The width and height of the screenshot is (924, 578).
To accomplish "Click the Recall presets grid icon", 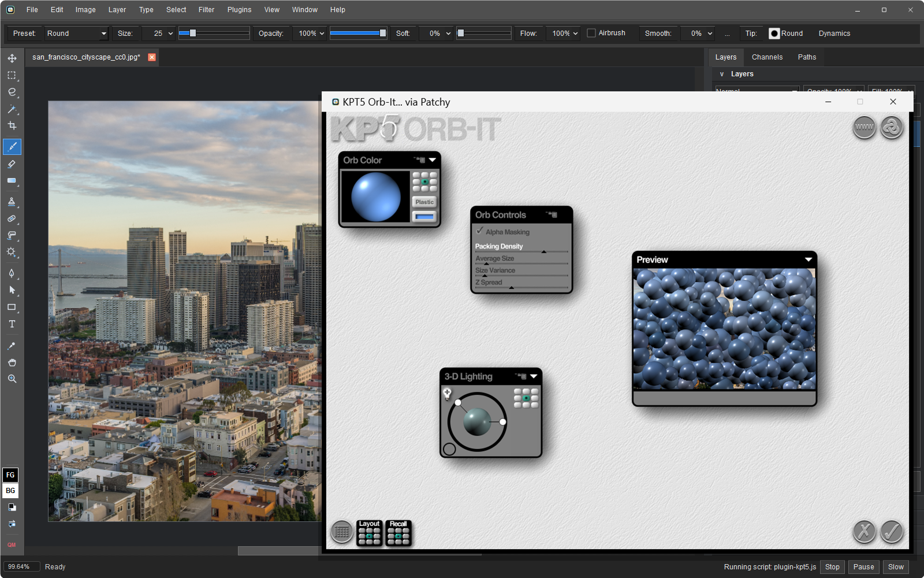I will 398,533.
